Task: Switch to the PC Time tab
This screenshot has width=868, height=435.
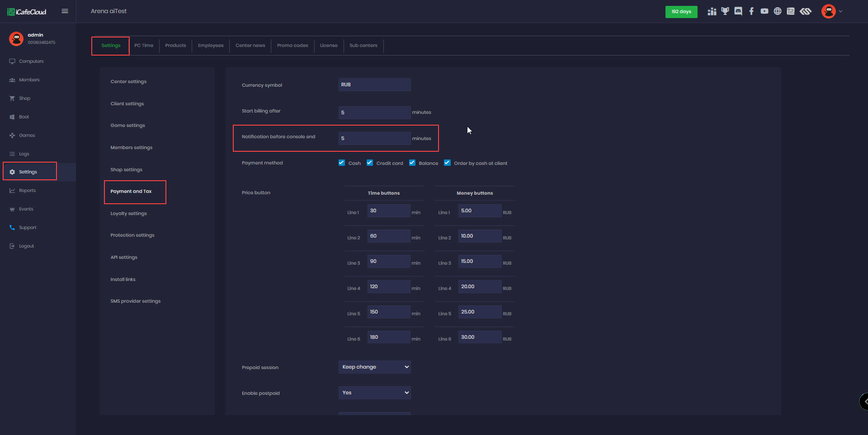Action: [x=144, y=46]
